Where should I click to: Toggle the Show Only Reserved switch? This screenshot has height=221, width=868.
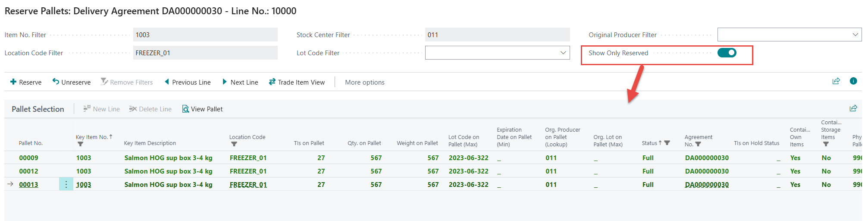coord(727,53)
